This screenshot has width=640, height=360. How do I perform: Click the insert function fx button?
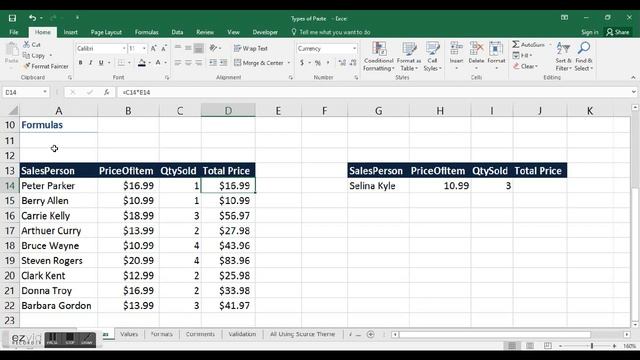(107, 92)
